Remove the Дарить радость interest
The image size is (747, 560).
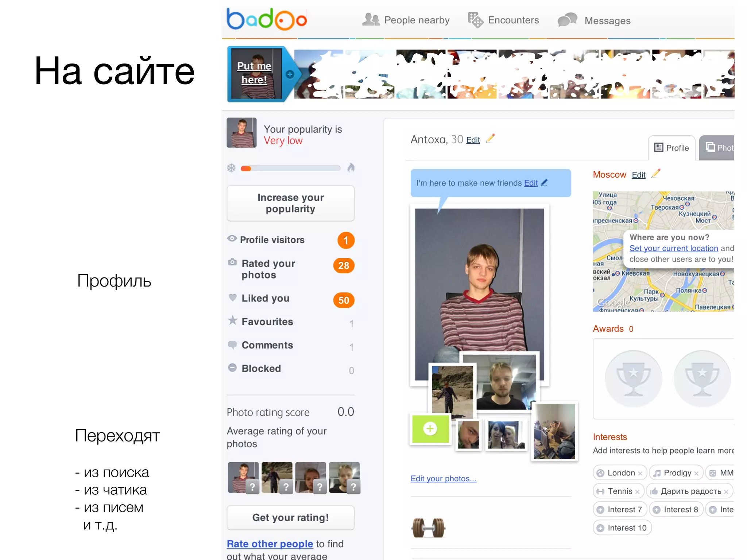tap(726, 492)
